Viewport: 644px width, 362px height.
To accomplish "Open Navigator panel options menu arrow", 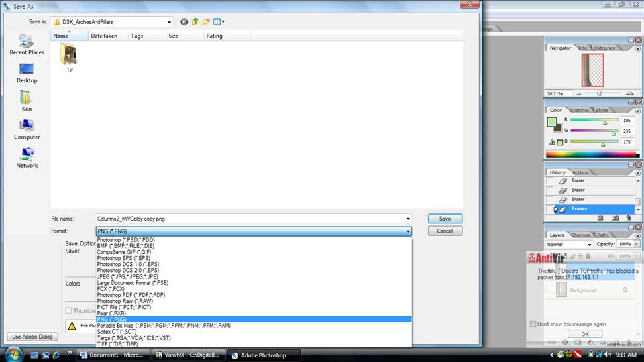I will (x=638, y=48).
